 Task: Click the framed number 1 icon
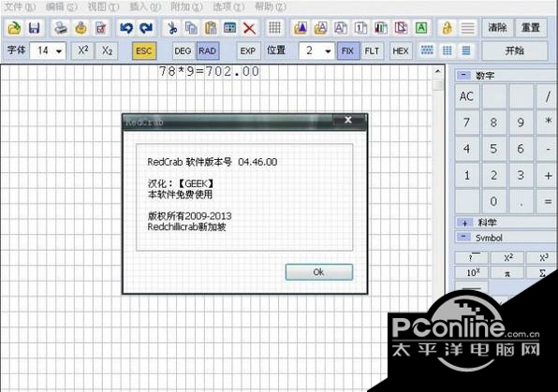tap(360, 28)
